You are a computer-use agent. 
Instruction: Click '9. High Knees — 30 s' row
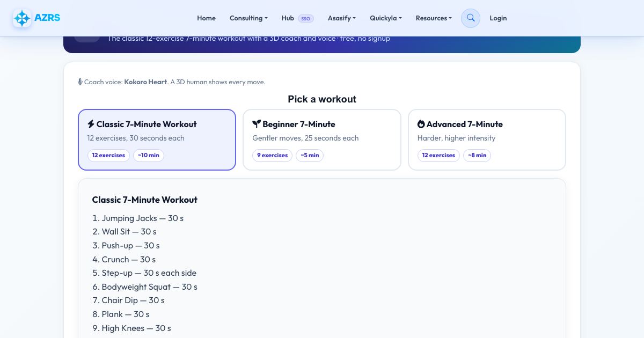[x=131, y=328]
